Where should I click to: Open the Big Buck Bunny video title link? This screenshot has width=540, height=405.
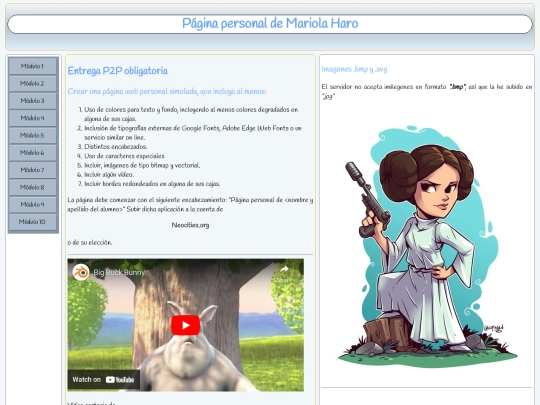[x=119, y=272]
